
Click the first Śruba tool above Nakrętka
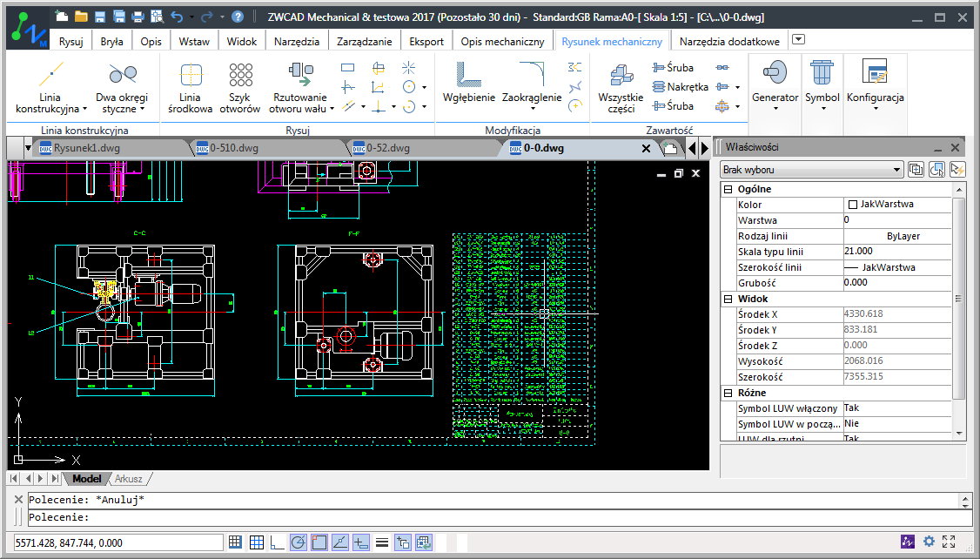[x=673, y=68]
